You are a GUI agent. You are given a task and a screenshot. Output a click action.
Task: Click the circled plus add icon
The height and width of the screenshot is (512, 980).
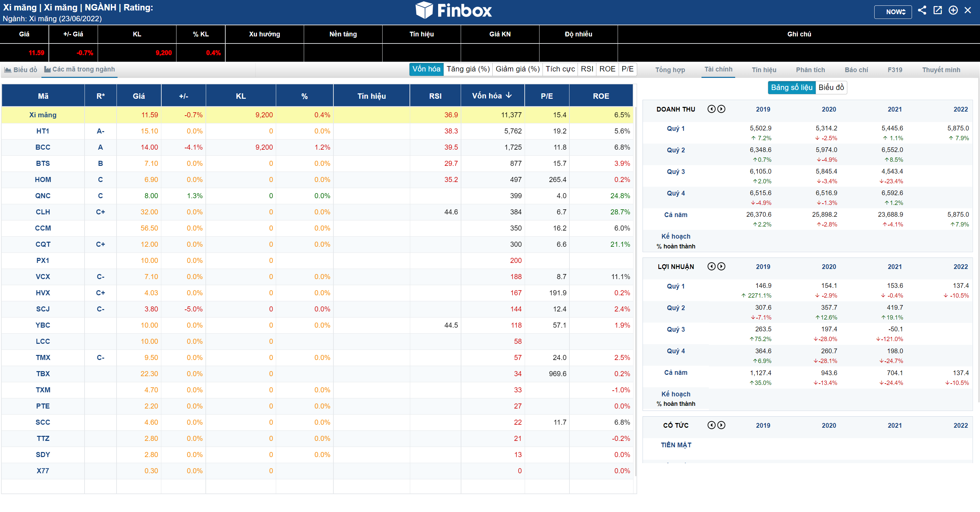953,10
